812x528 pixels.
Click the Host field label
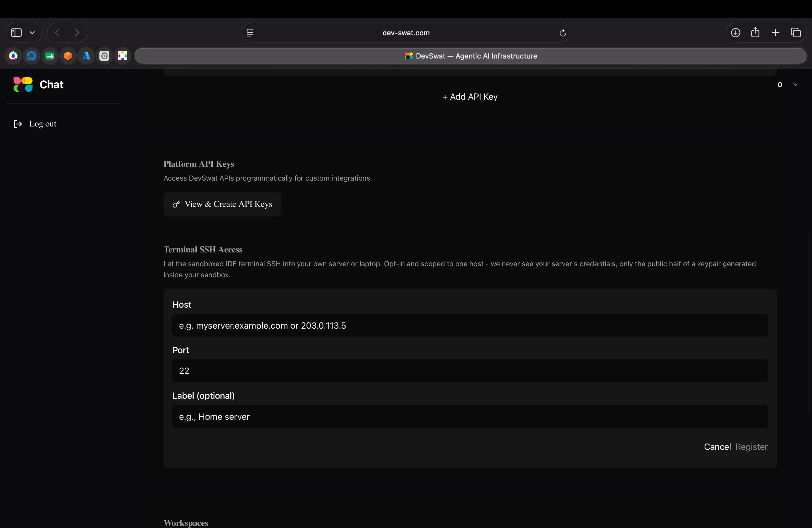coord(181,305)
